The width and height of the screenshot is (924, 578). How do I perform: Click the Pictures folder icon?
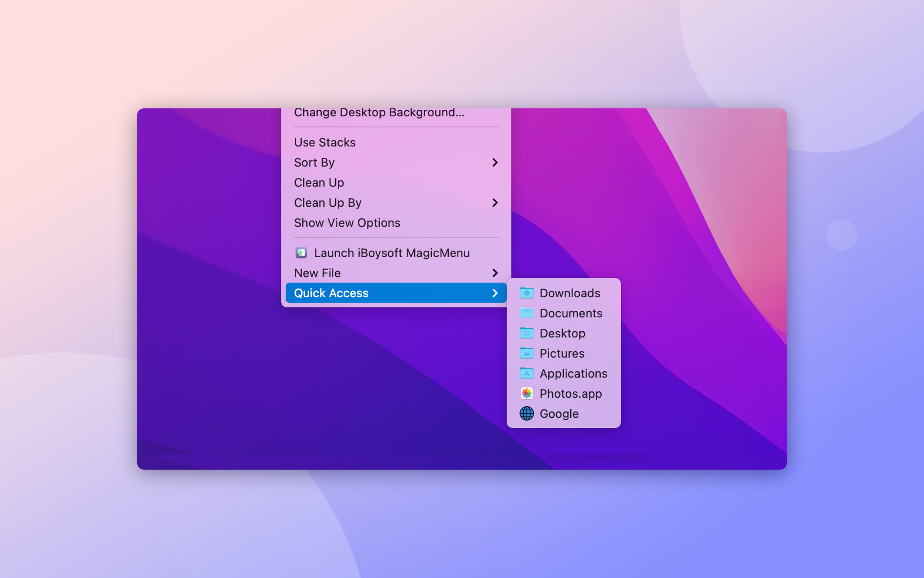click(527, 353)
